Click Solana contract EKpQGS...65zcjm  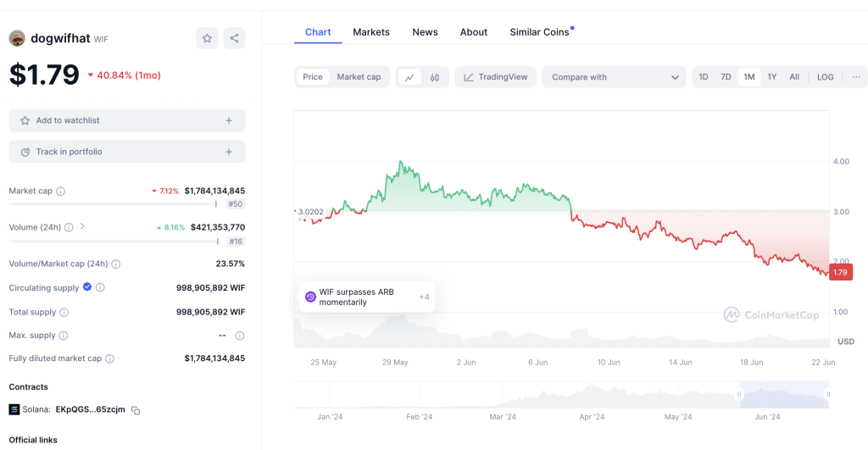pos(90,409)
